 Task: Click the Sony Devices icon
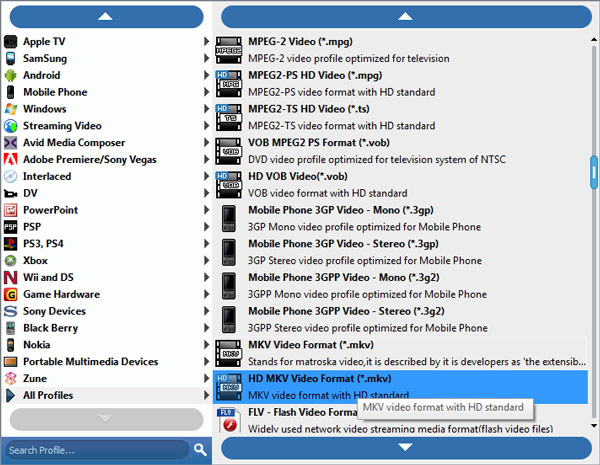tap(10, 311)
